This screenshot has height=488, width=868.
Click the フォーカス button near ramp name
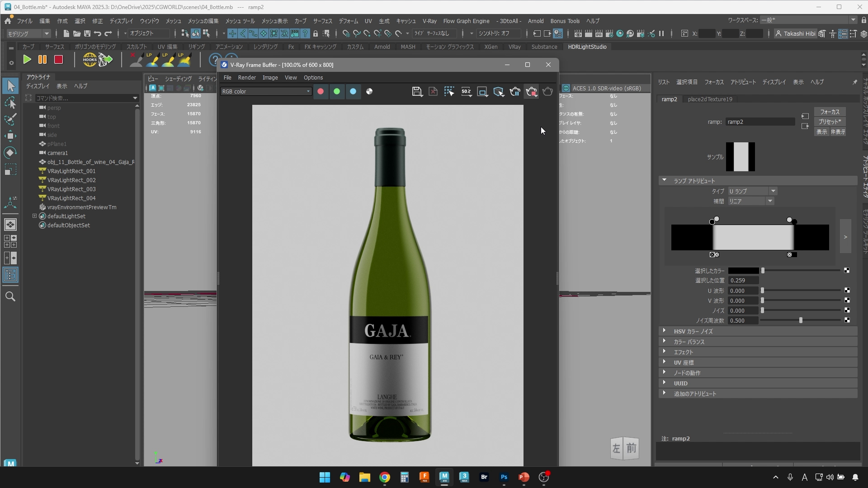[830, 112]
